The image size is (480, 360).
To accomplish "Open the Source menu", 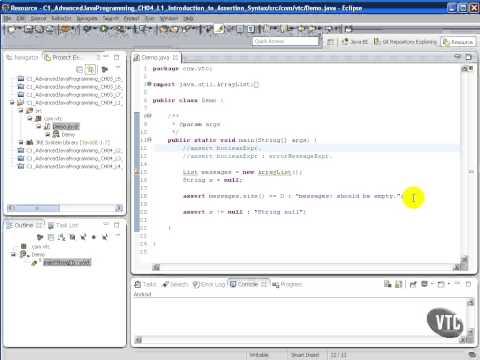I will (x=38, y=19).
